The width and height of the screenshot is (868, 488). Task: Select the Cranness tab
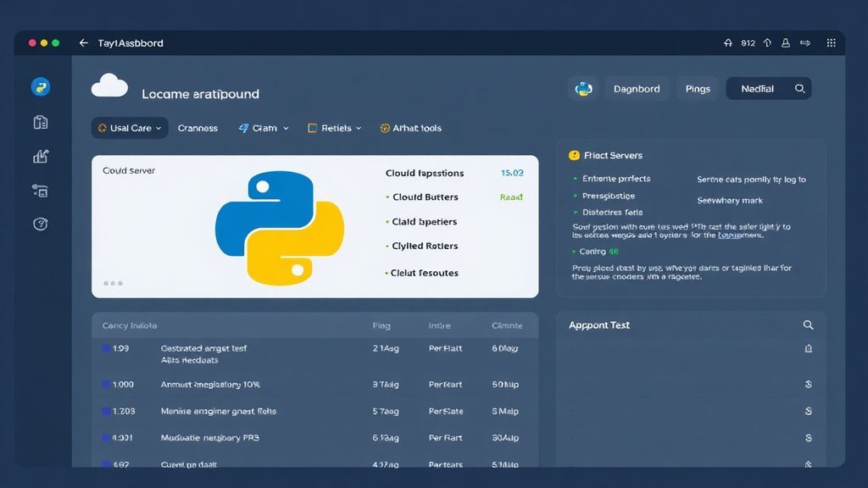[198, 128]
